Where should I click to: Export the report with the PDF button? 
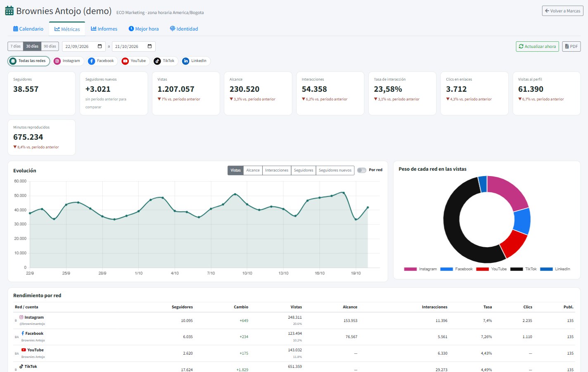571,46
